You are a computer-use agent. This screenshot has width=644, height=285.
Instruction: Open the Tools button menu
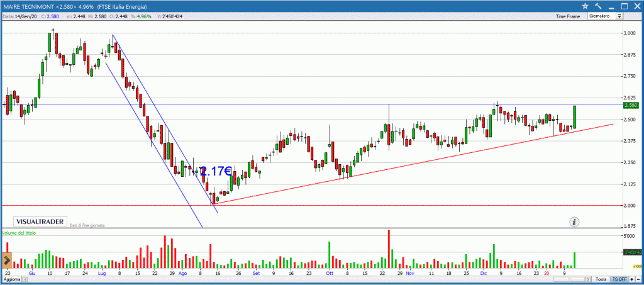coord(601,279)
